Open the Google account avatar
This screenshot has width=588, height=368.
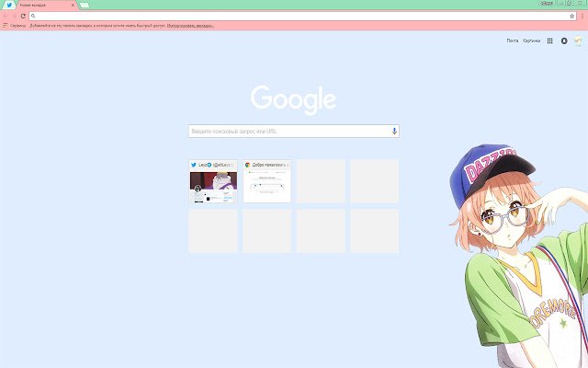(x=578, y=40)
